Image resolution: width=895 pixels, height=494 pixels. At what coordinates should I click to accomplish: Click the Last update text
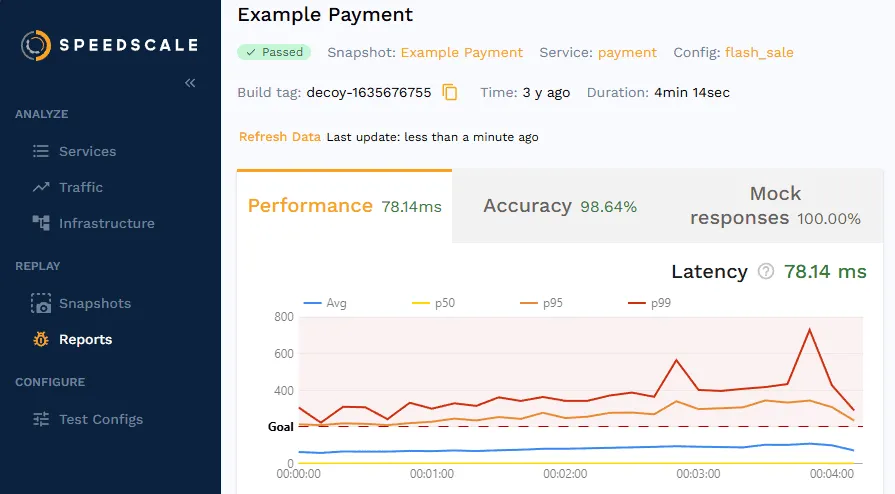433,137
